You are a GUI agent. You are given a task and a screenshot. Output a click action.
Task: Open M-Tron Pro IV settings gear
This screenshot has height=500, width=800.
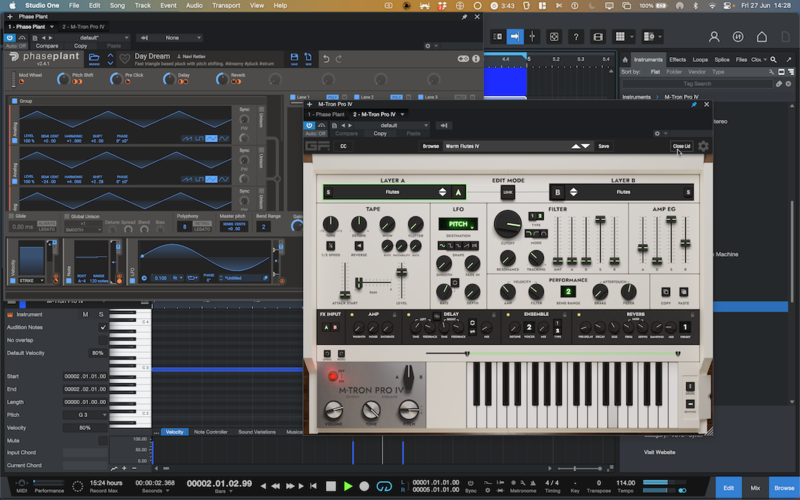(x=703, y=146)
